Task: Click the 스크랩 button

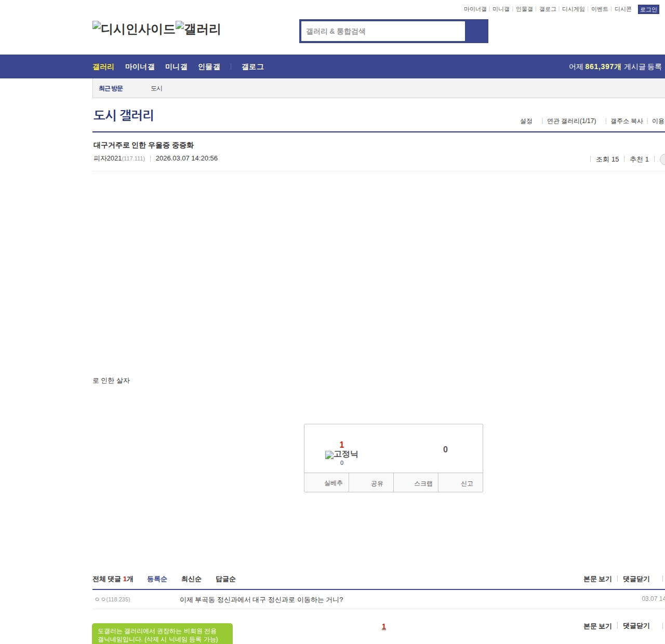Action: click(416, 483)
